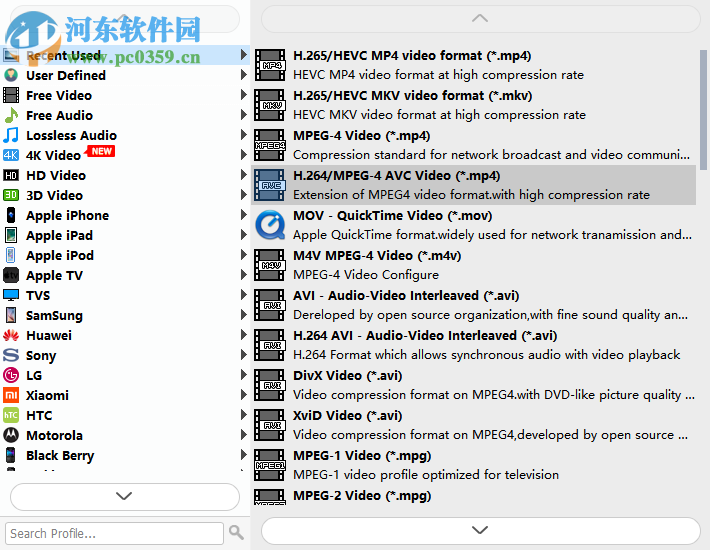The height and width of the screenshot is (550, 710).
Task: Select DivX Video (*.avi) format
Action: tap(474, 384)
